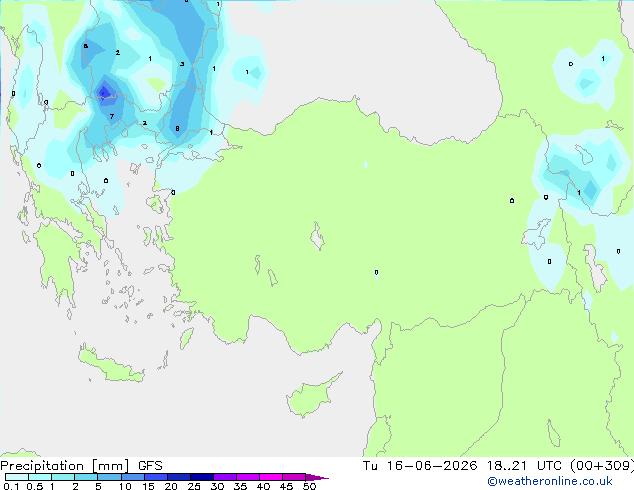Click the legend label '40'
This screenshot has height=490, width=634.
(263, 486)
